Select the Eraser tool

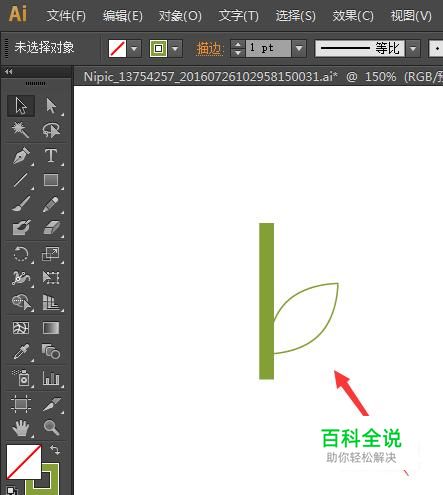tap(51, 228)
